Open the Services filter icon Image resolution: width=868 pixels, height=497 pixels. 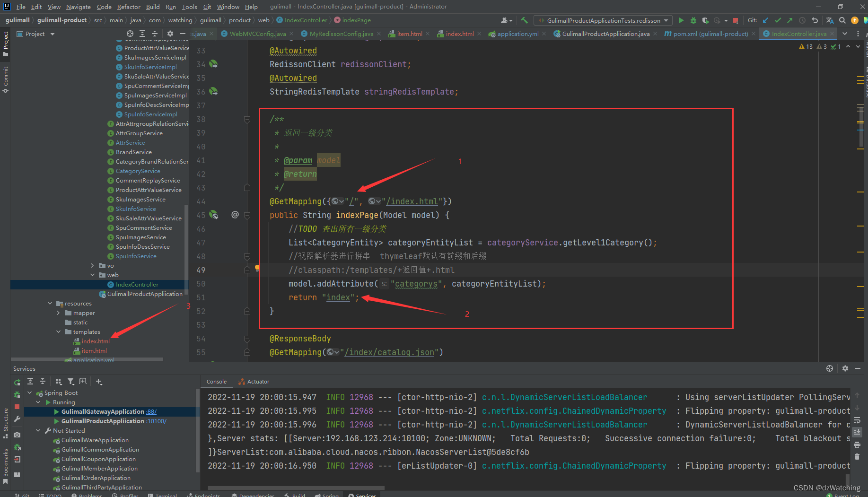tap(70, 382)
